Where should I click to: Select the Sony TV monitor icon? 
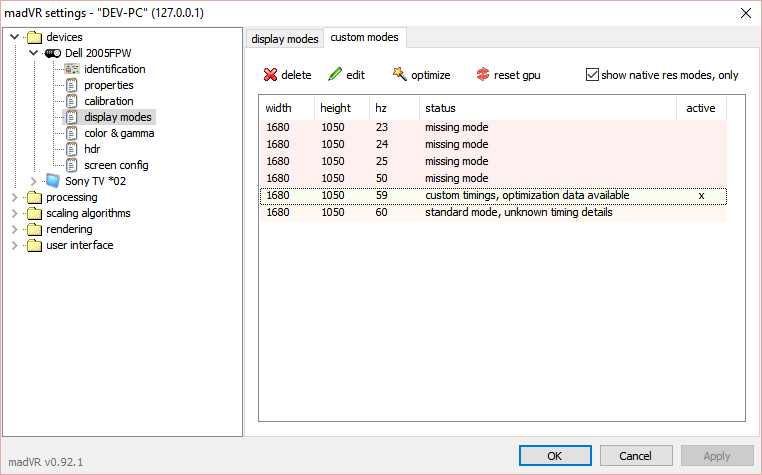click(53, 181)
